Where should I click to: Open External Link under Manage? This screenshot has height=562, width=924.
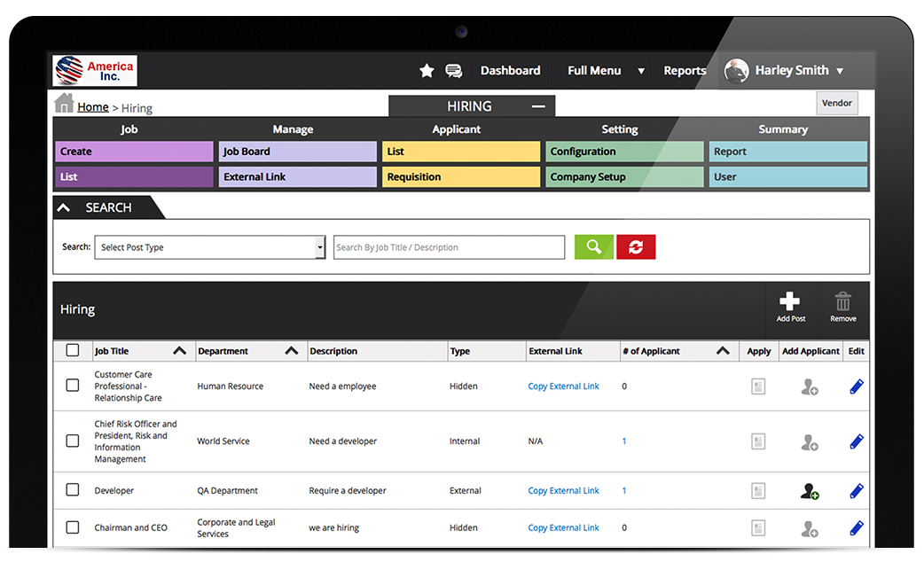(x=298, y=176)
